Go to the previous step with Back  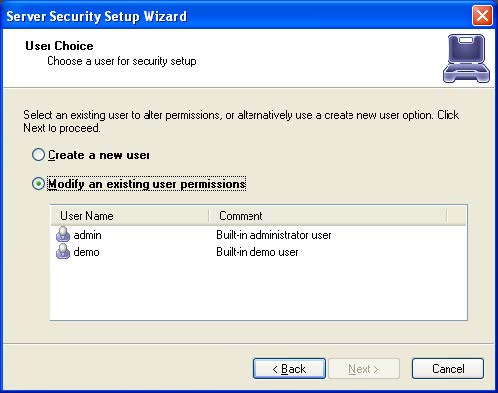click(x=289, y=369)
